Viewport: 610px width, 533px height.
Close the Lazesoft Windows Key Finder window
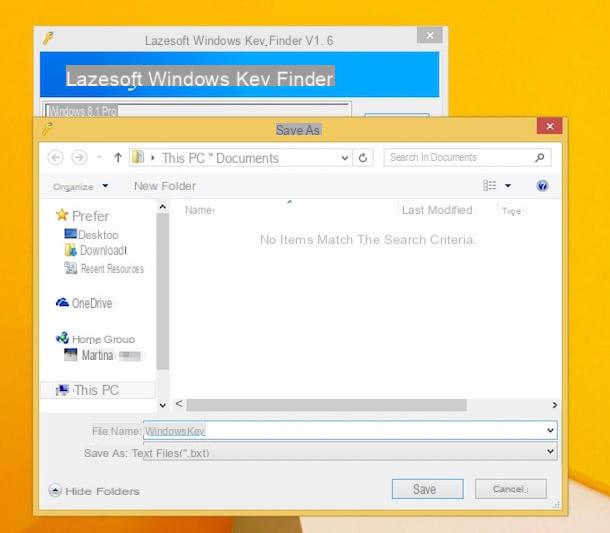click(x=429, y=35)
